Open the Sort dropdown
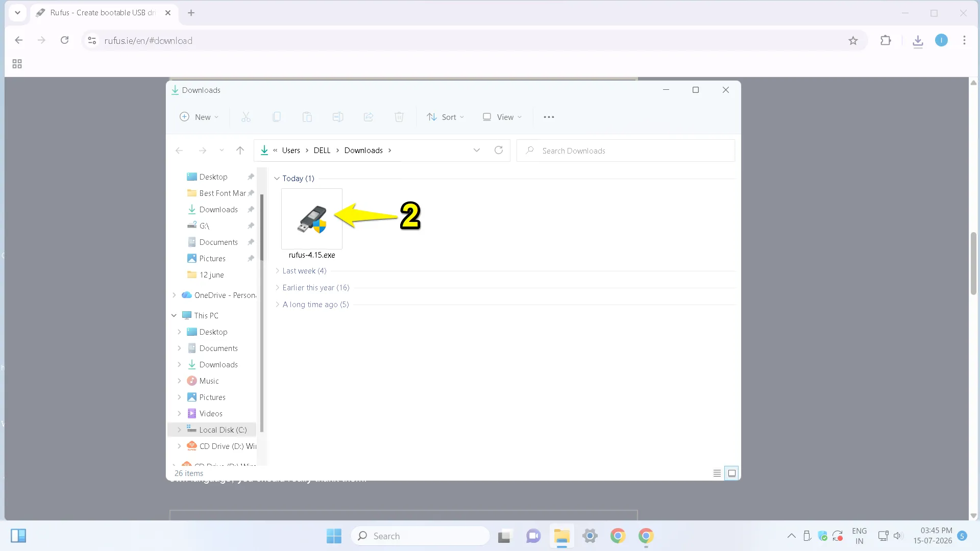The width and height of the screenshot is (980, 551). (446, 117)
